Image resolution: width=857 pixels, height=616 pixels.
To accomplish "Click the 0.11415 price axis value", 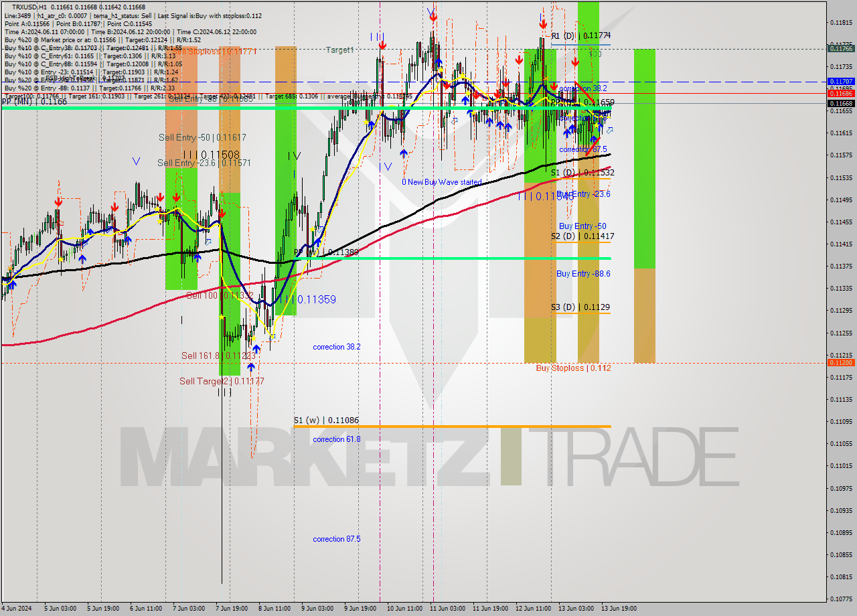I will (x=841, y=244).
